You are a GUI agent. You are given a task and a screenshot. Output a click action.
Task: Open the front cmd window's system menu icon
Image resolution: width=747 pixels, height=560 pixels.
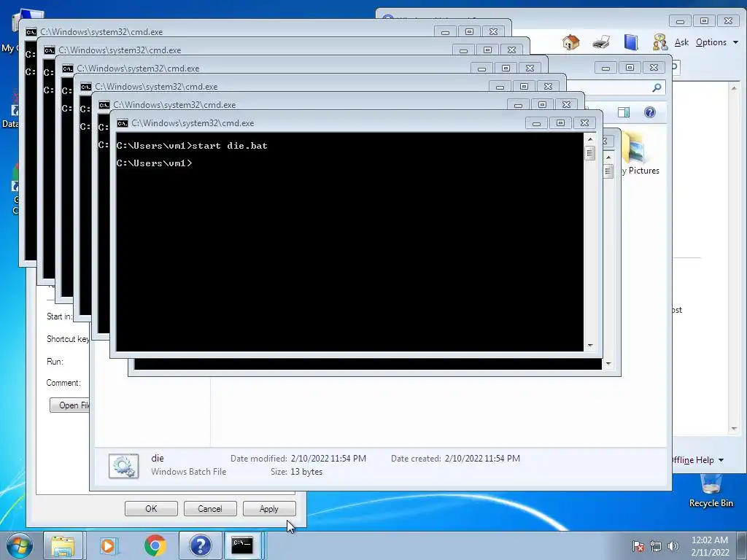coord(123,123)
